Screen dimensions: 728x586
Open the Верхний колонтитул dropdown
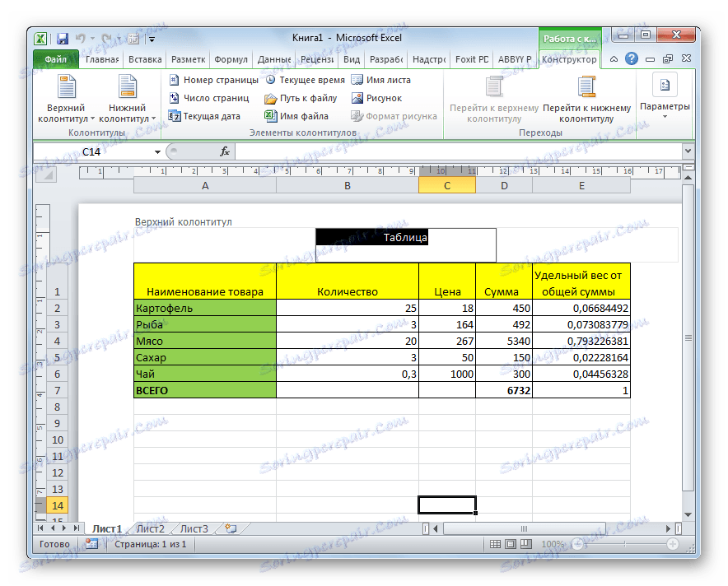click(x=66, y=100)
